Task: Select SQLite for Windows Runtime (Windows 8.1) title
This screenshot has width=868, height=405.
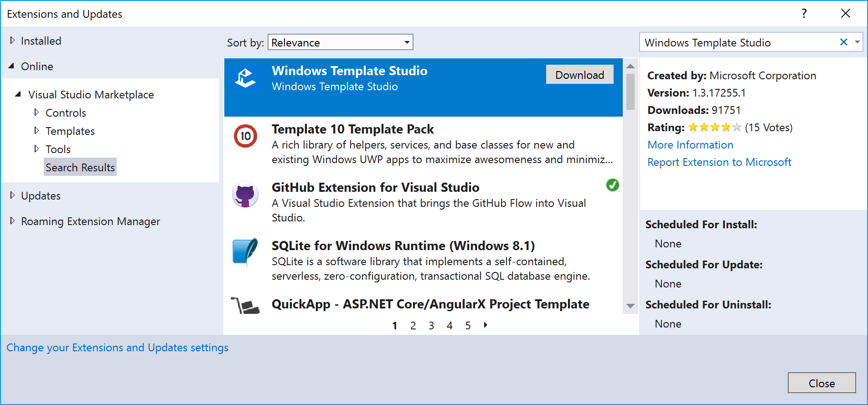Action: tap(403, 246)
